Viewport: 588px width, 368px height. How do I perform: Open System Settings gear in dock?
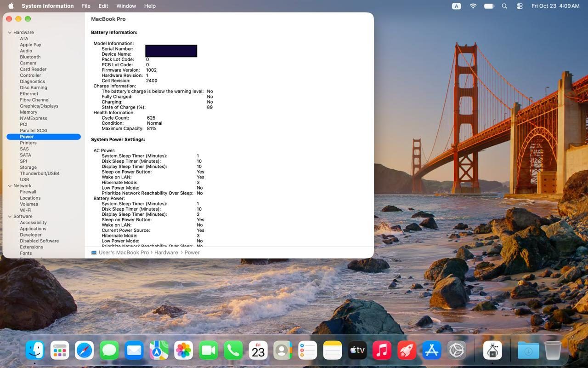tap(457, 351)
